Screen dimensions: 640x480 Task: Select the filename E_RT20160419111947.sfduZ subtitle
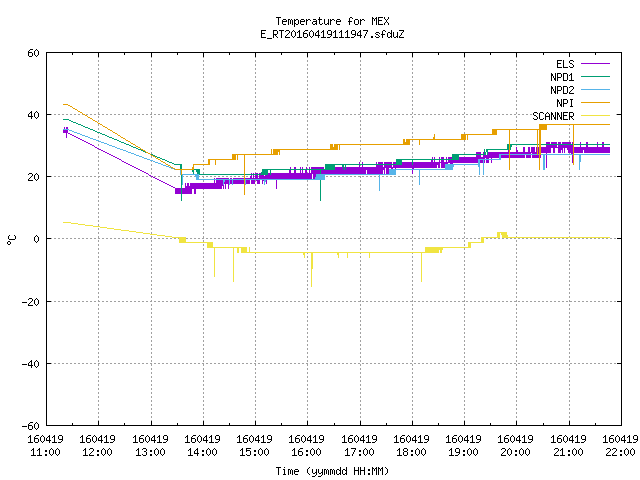pyautogui.click(x=332, y=34)
